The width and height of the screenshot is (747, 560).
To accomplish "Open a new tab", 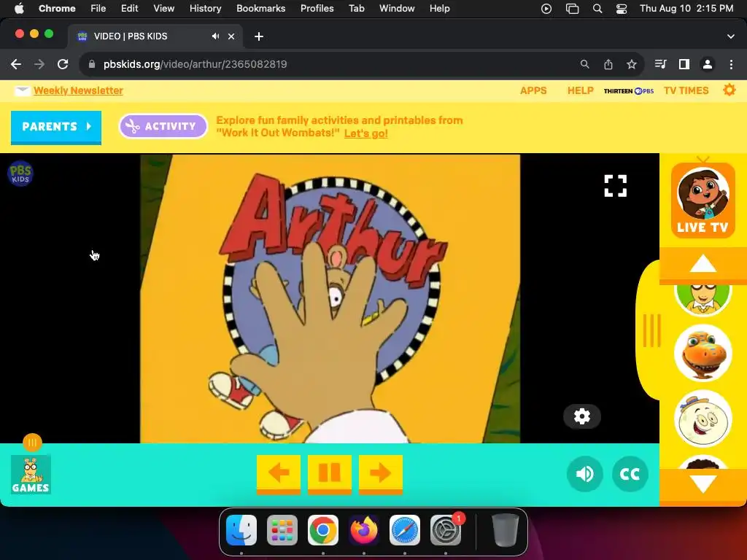I will pyautogui.click(x=259, y=36).
